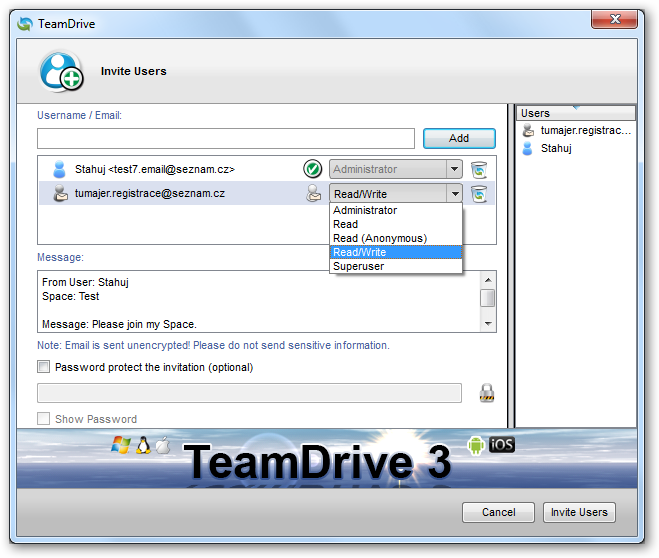Viewport: 659px width, 558px height.
Task: Choose Administrator from the rights list
Action: click(395, 210)
